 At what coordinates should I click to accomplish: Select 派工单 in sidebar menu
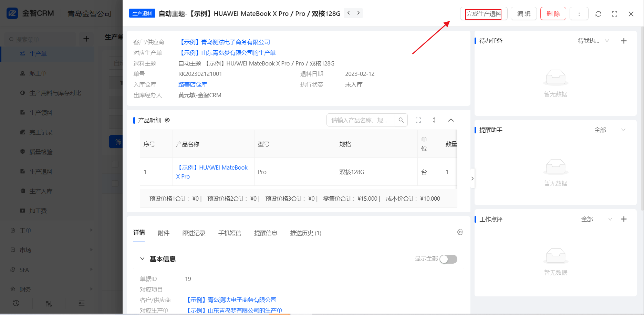coord(47,73)
